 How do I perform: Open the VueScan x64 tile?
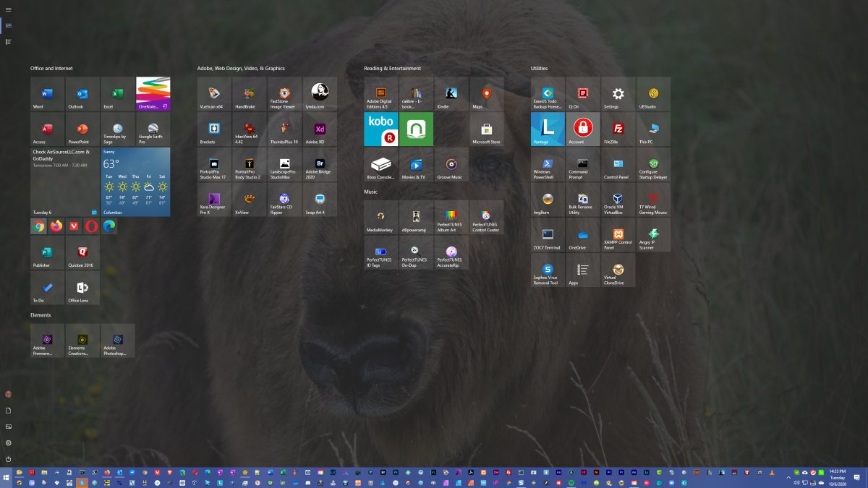[x=214, y=94]
